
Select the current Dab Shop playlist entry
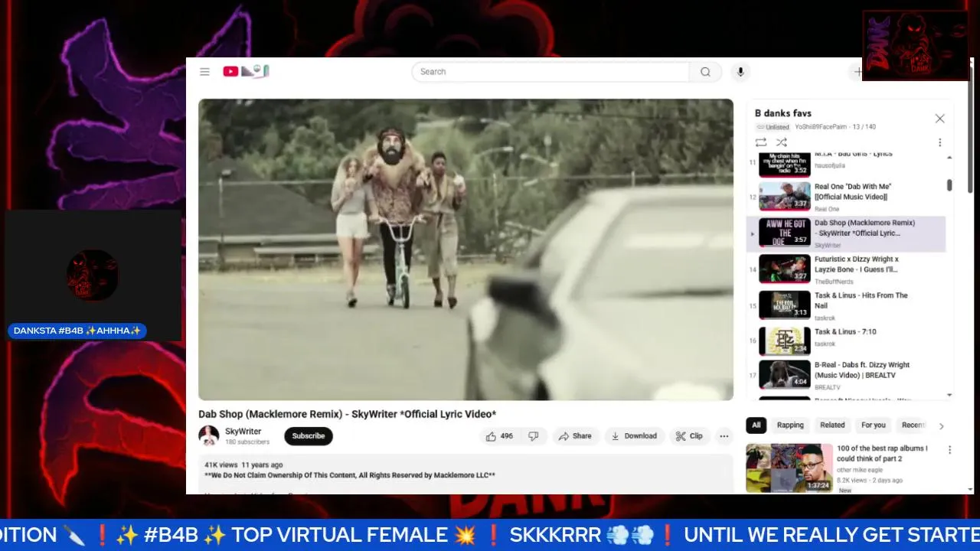pyautogui.click(x=846, y=233)
